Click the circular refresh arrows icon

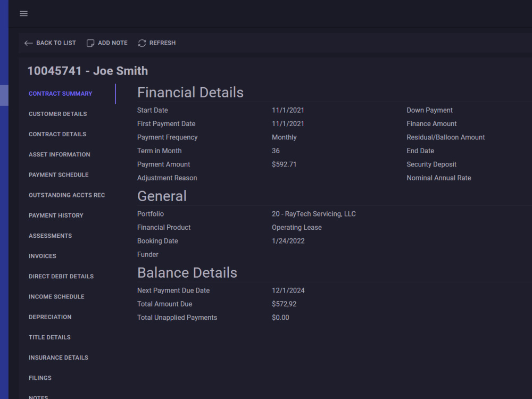142,43
